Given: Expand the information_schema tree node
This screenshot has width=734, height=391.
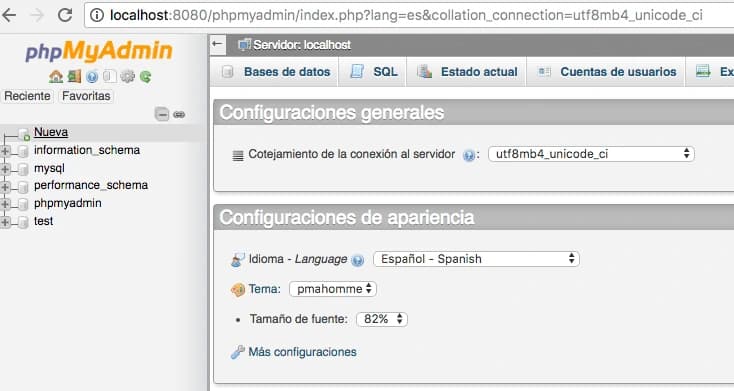Looking at the screenshot, I should pyautogui.click(x=5, y=151).
